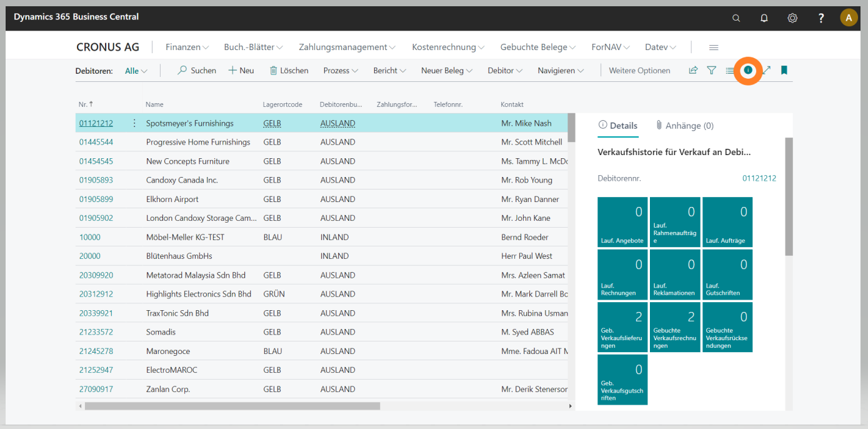
Task: Open settings gear menu
Action: coord(792,18)
